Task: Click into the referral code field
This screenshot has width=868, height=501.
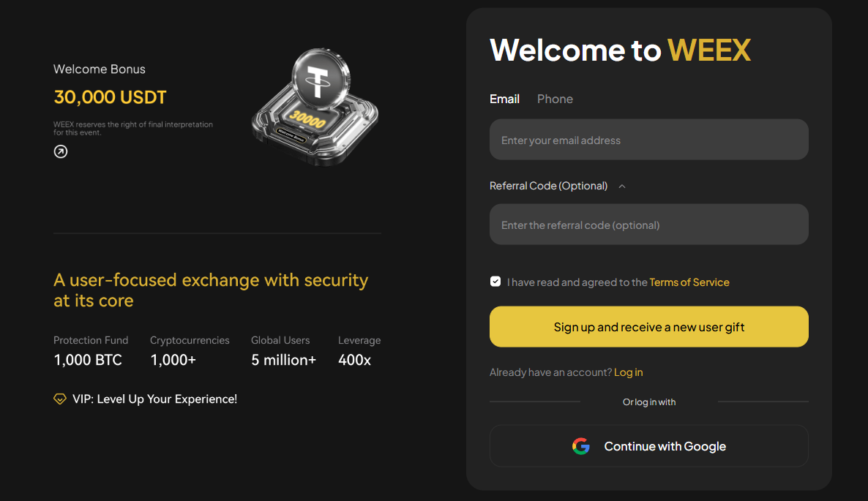Action: [648, 225]
